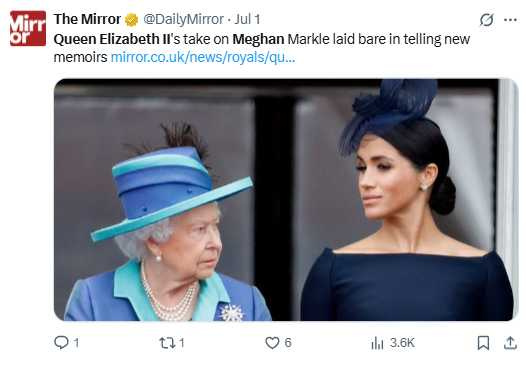The width and height of the screenshot is (526, 377).
Task: View post analytics bar chart icon
Action: (377, 343)
